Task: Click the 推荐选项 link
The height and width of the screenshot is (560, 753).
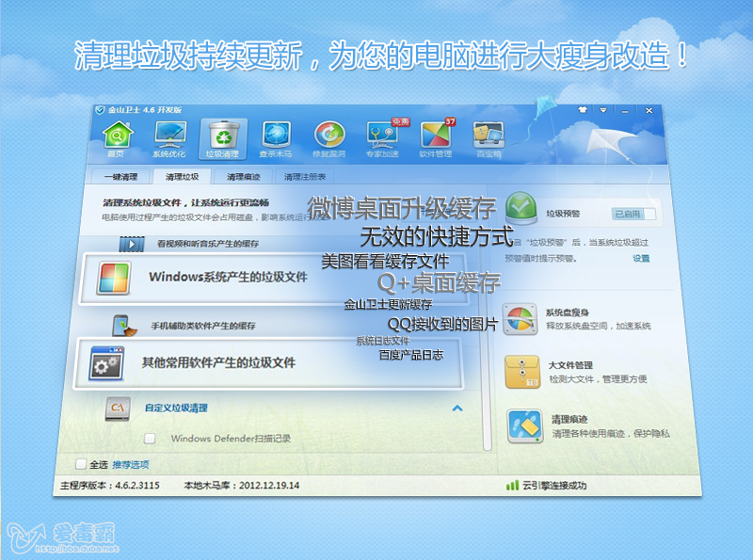Action: (x=131, y=464)
